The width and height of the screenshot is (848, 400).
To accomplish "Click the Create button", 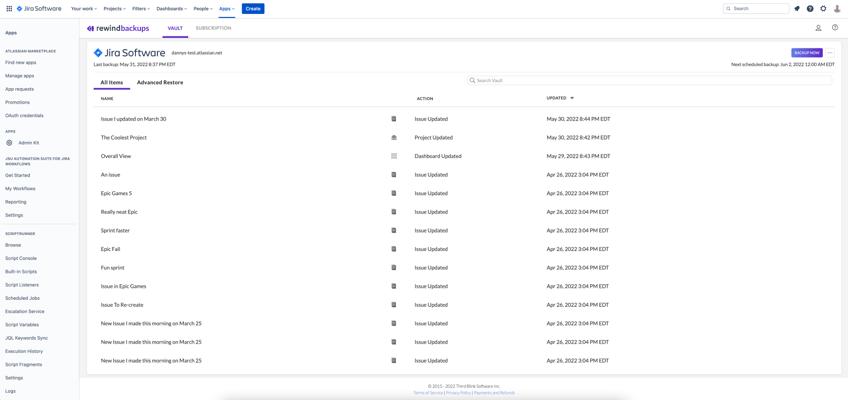I will pyautogui.click(x=253, y=9).
